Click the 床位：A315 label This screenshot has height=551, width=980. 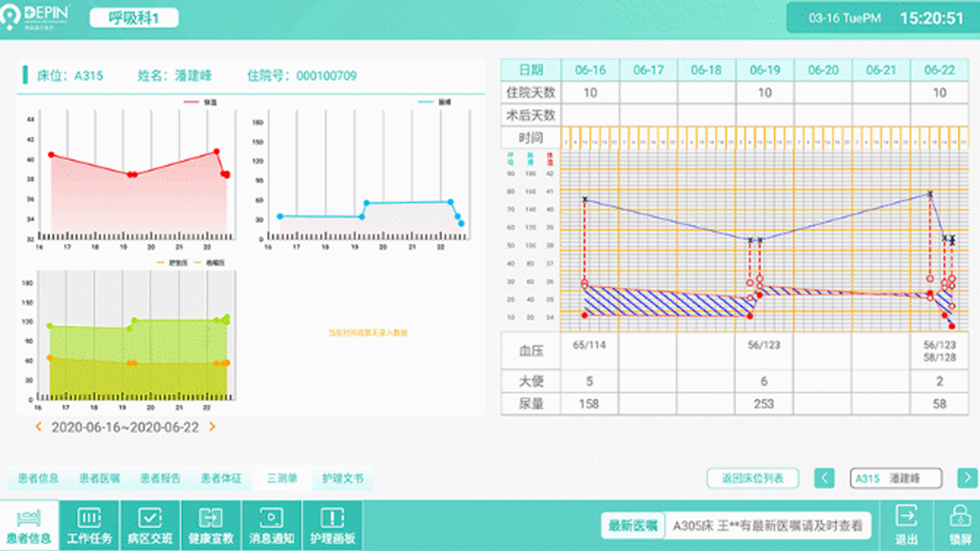click(70, 76)
